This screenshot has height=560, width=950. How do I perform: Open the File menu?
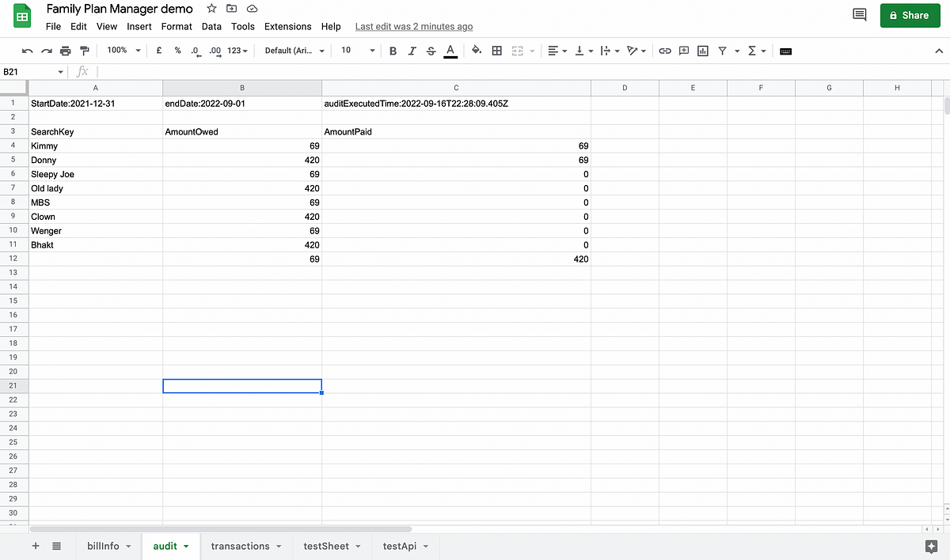coord(53,26)
